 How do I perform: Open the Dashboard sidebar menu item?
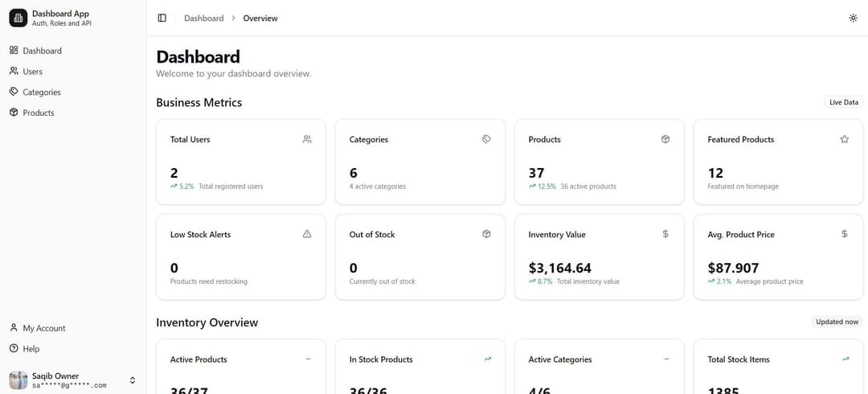pyautogui.click(x=73, y=51)
